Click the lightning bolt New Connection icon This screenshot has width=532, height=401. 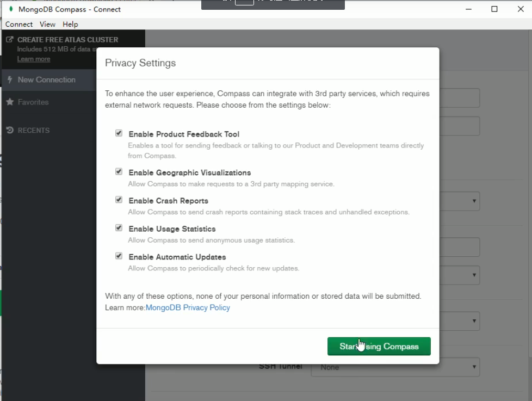coord(10,79)
